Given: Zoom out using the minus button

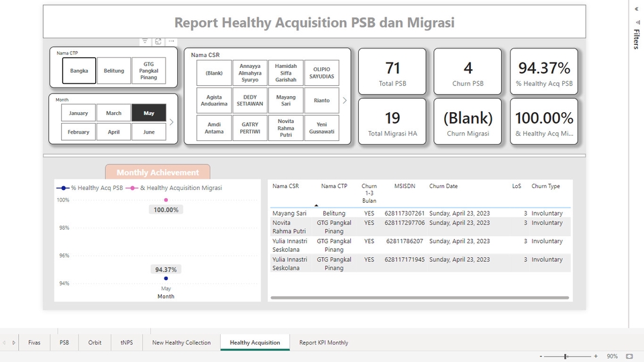Looking at the screenshot, I should tap(541, 356).
